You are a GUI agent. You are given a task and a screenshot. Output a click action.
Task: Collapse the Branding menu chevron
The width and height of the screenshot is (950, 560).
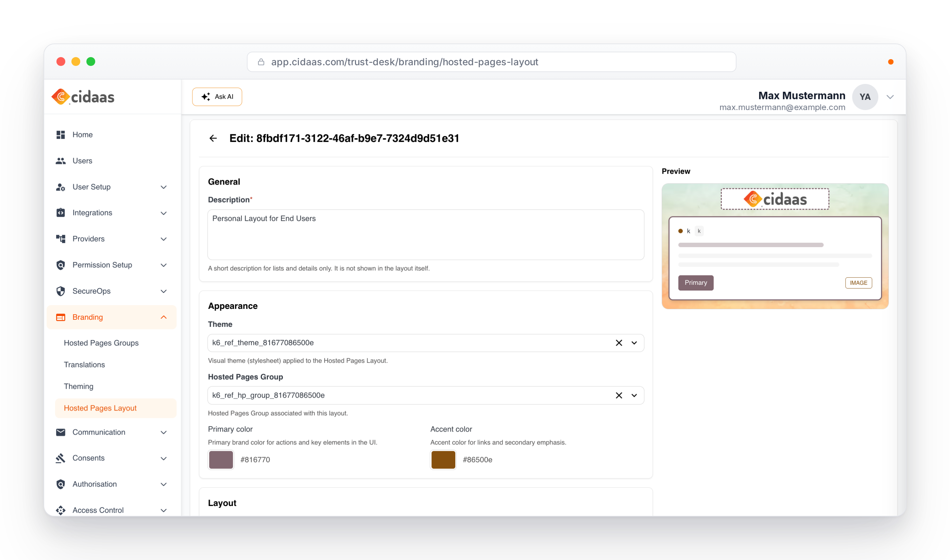pos(164,317)
